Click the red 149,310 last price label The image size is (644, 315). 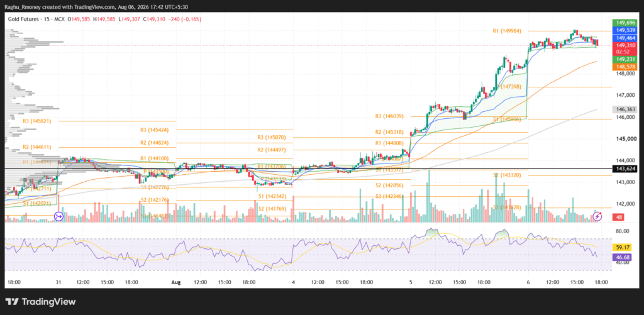[625, 45]
